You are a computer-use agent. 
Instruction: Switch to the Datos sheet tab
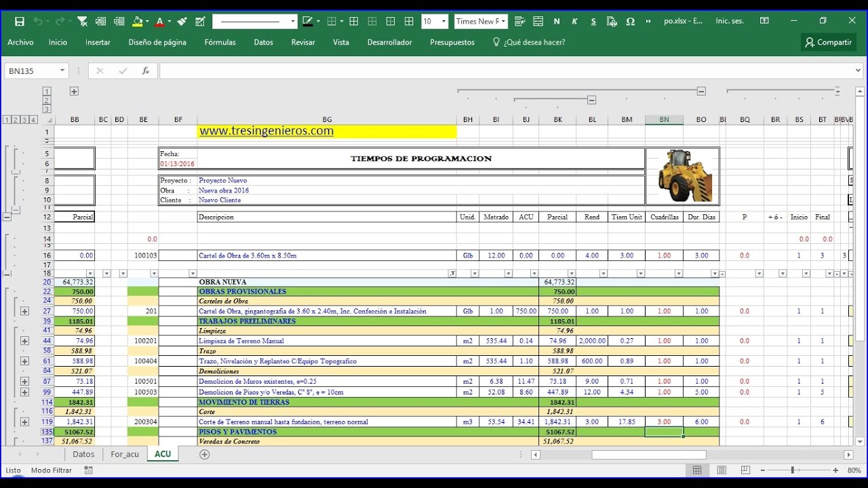click(83, 454)
